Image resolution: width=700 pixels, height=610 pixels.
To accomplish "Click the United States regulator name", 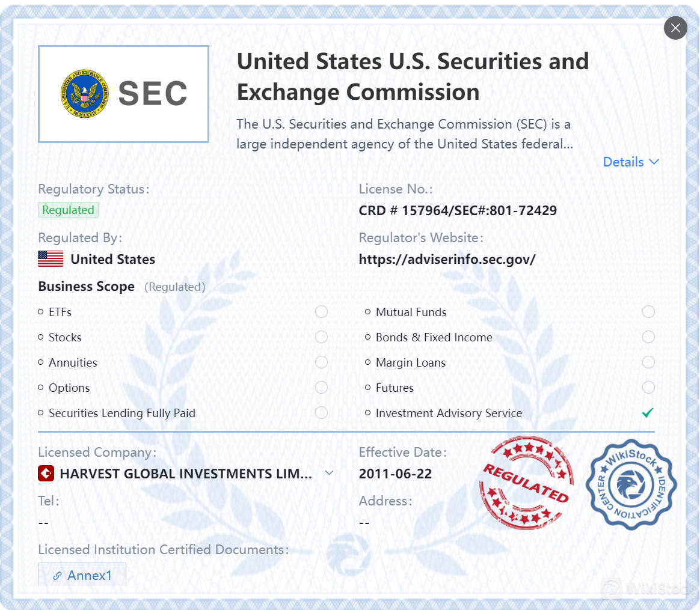I will tap(113, 259).
